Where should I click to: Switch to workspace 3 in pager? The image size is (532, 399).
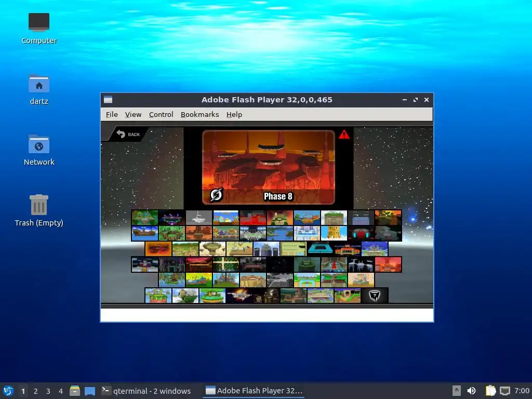point(48,391)
